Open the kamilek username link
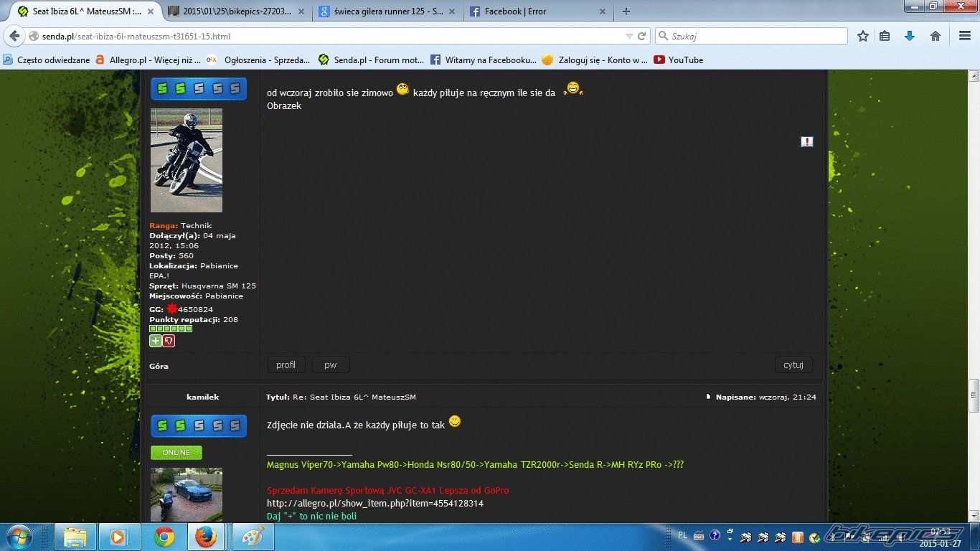980x551 pixels. 203,397
